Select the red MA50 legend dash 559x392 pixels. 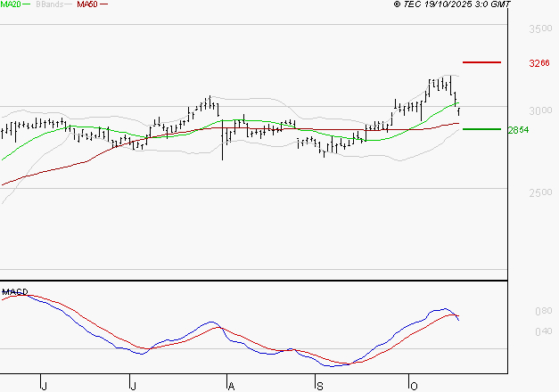pyautogui.click(x=103, y=5)
